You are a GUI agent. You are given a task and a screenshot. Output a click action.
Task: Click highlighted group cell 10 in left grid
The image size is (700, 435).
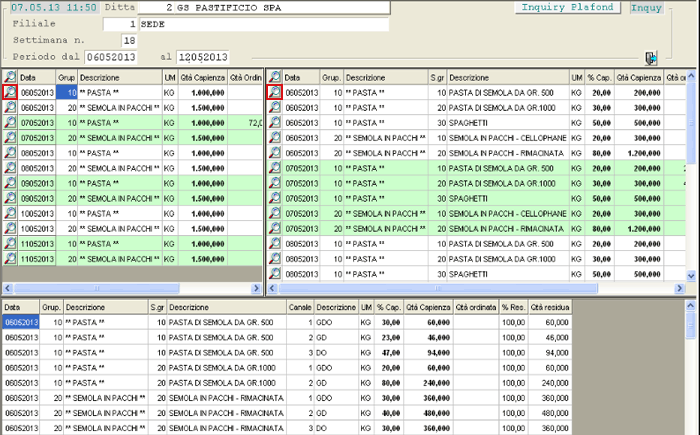click(x=67, y=92)
